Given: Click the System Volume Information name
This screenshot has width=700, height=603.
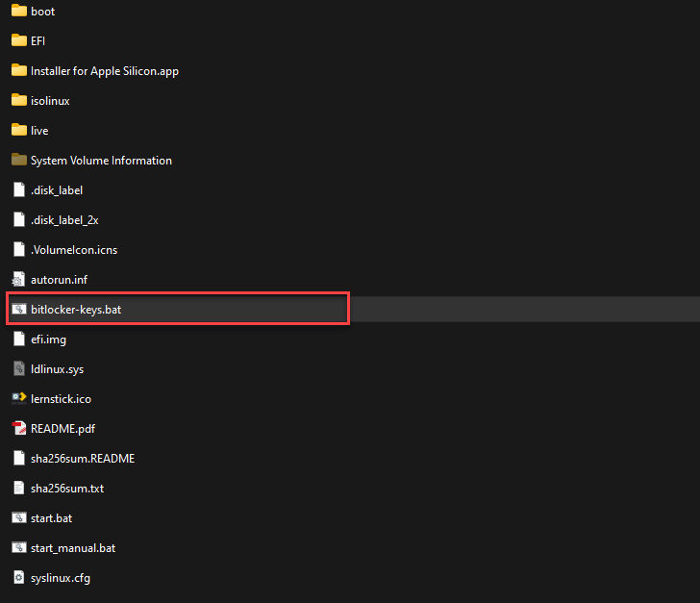Looking at the screenshot, I should pos(101,161).
